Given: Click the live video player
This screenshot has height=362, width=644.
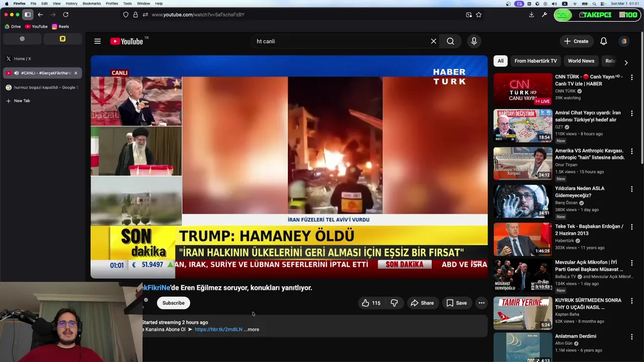Looking at the screenshot, I should pyautogui.click(x=289, y=166).
